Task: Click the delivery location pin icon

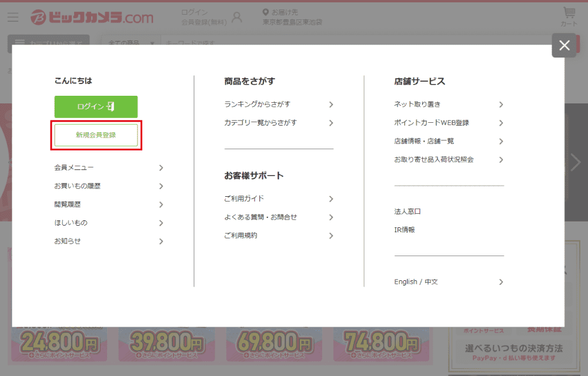Action: click(266, 12)
